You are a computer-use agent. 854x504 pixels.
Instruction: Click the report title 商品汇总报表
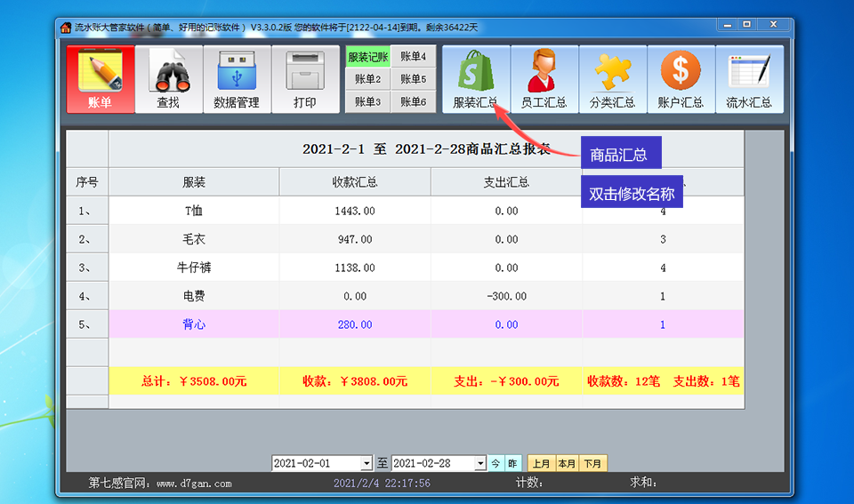(508, 148)
